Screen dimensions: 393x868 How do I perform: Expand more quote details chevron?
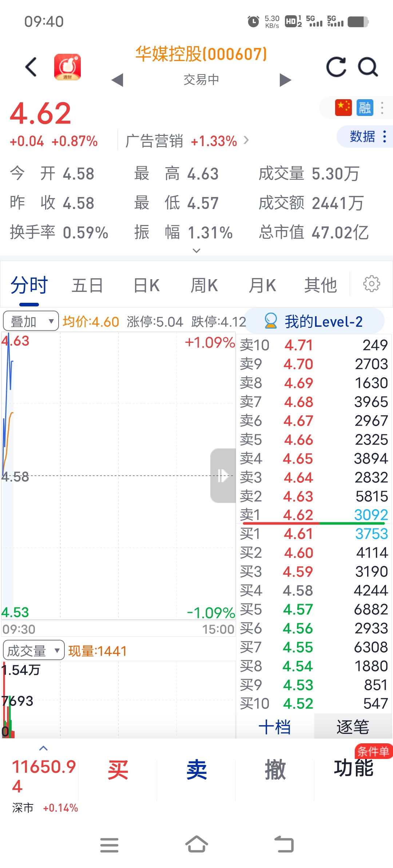(x=196, y=250)
